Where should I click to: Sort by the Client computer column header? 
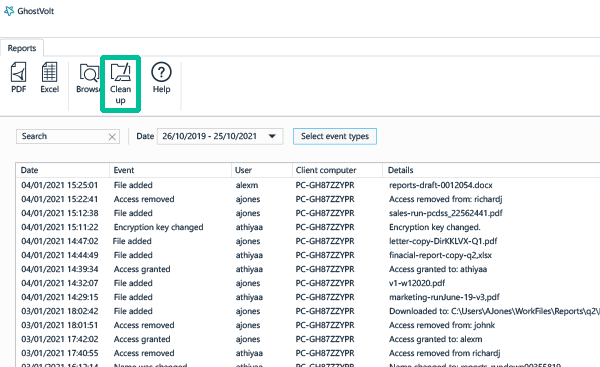coord(338,170)
